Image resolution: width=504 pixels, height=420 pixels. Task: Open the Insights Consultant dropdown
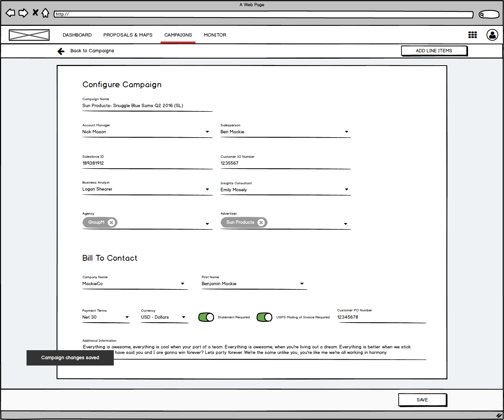pyautogui.click(x=347, y=190)
